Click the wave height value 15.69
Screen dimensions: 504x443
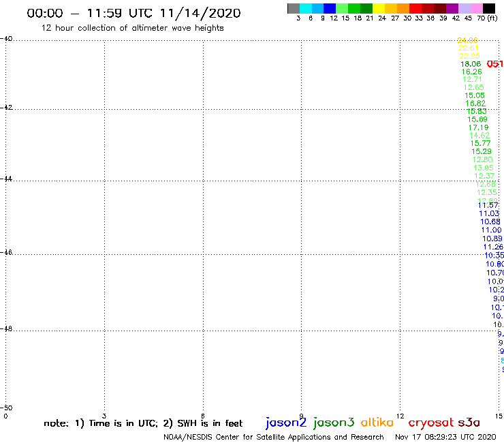pos(477,119)
